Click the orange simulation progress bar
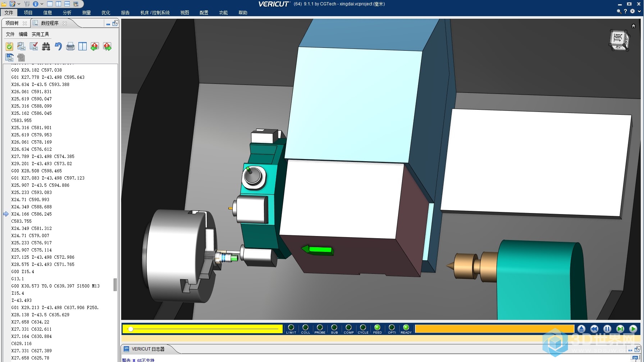 click(495, 329)
